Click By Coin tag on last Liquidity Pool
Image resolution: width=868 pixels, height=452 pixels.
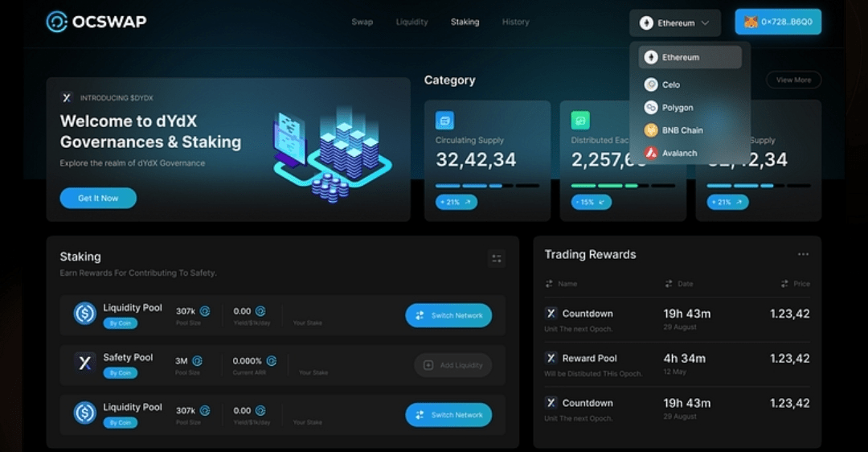(x=120, y=422)
